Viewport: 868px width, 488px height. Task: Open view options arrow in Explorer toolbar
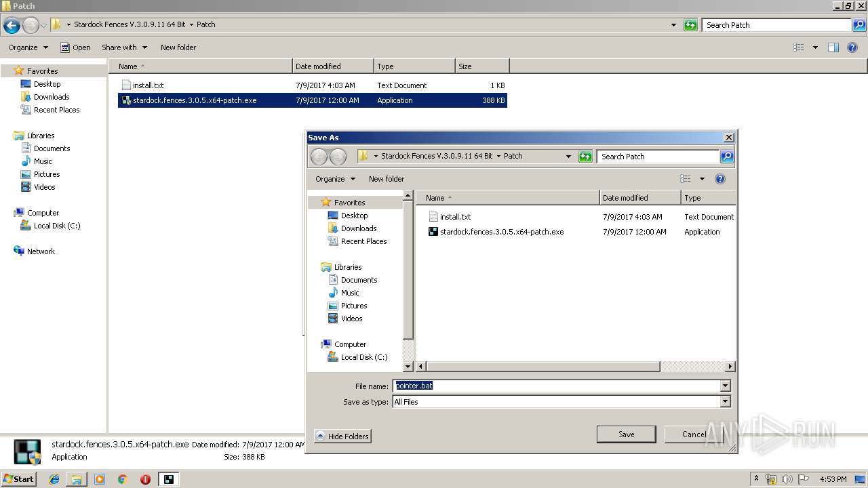[x=815, y=47]
